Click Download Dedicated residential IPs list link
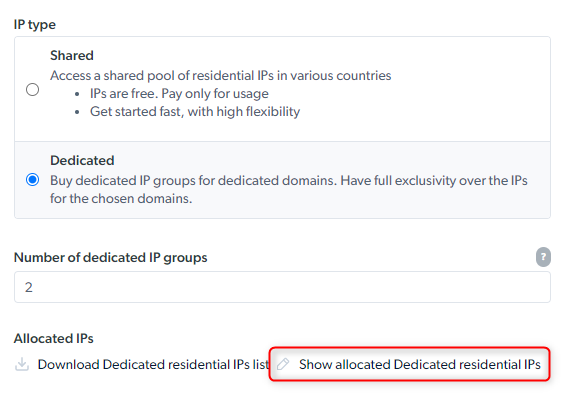This screenshot has width=583, height=393. tap(154, 364)
